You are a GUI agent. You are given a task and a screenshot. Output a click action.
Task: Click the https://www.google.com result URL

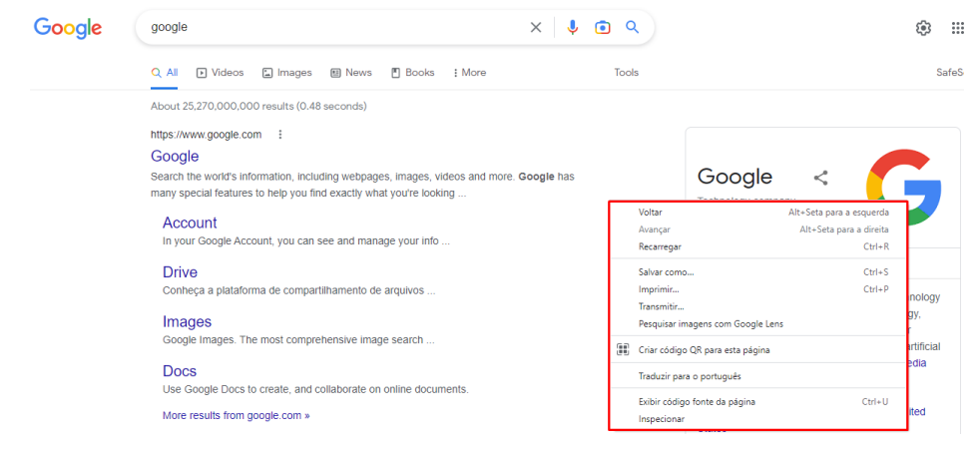pyautogui.click(x=207, y=135)
